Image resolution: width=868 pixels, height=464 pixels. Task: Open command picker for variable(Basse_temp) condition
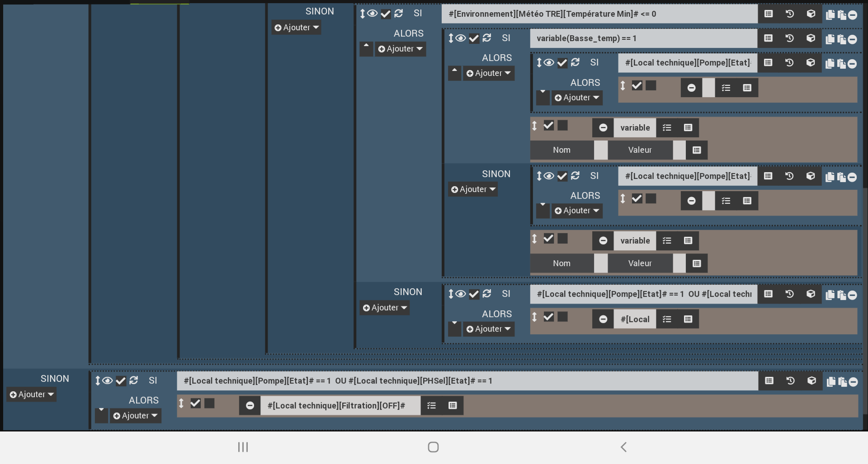(x=768, y=38)
